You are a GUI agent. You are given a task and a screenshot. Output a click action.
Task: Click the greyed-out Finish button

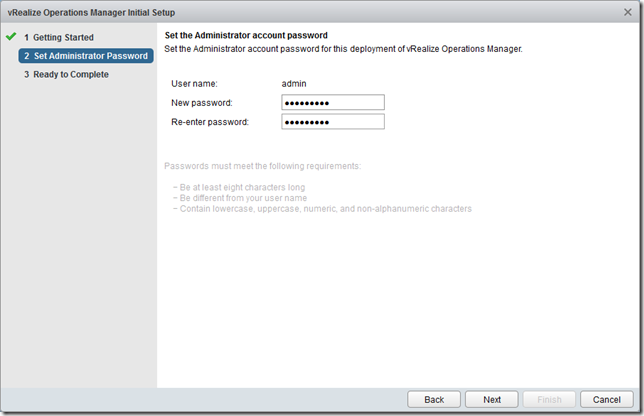pos(550,399)
